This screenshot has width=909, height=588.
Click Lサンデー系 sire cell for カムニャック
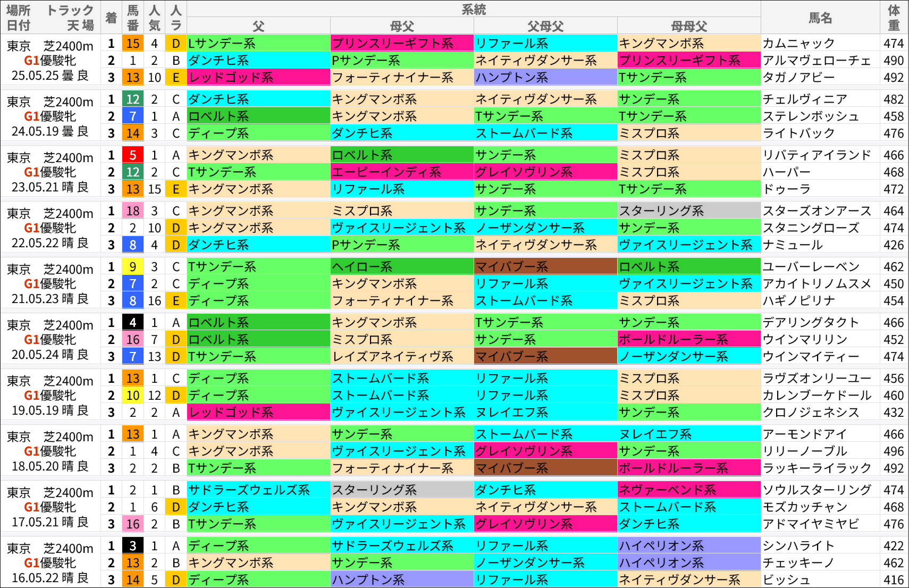[x=258, y=44]
